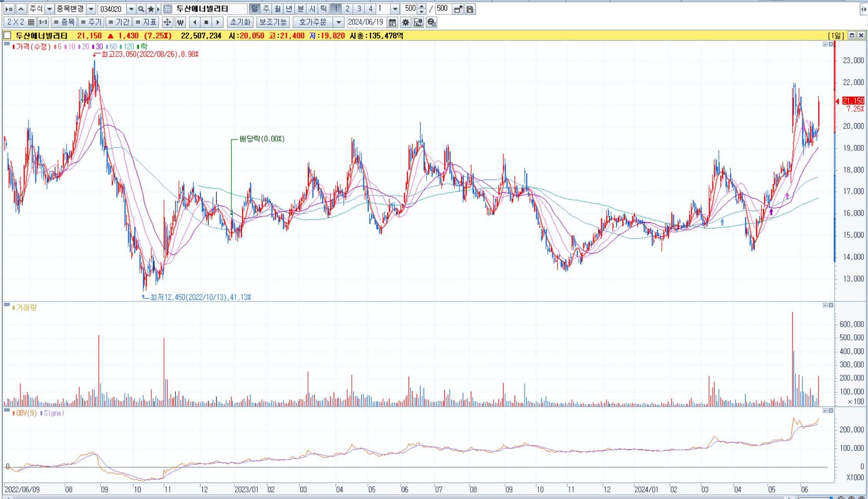Open chart settings gear icon

click(x=405, y=22)
